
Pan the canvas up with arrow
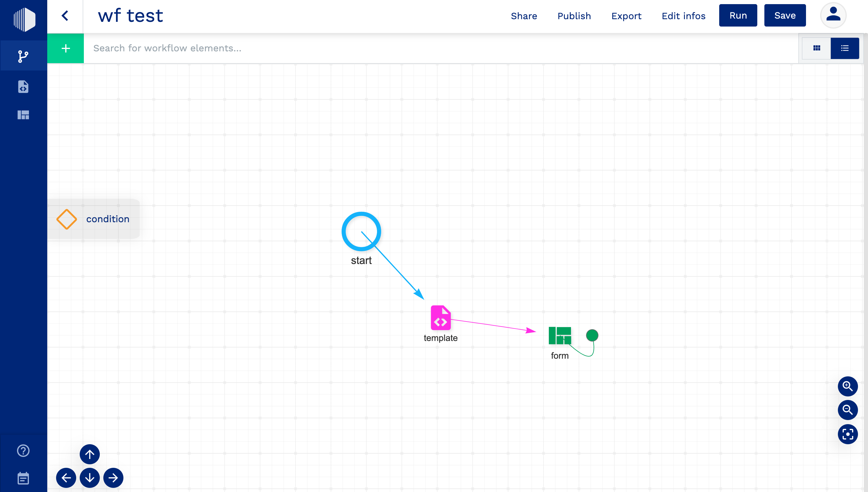pos(90,454)
